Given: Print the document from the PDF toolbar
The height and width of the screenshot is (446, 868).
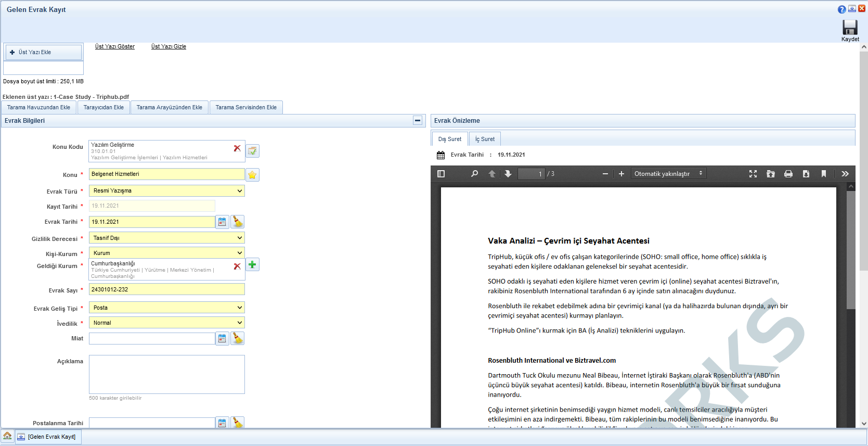Looking at the screenshot, I should click(x=788, y=174).
